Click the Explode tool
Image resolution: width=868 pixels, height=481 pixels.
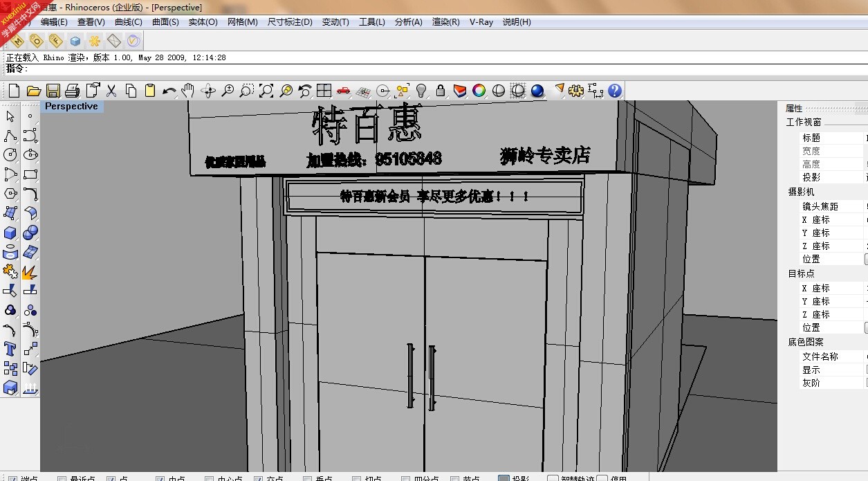30,271
